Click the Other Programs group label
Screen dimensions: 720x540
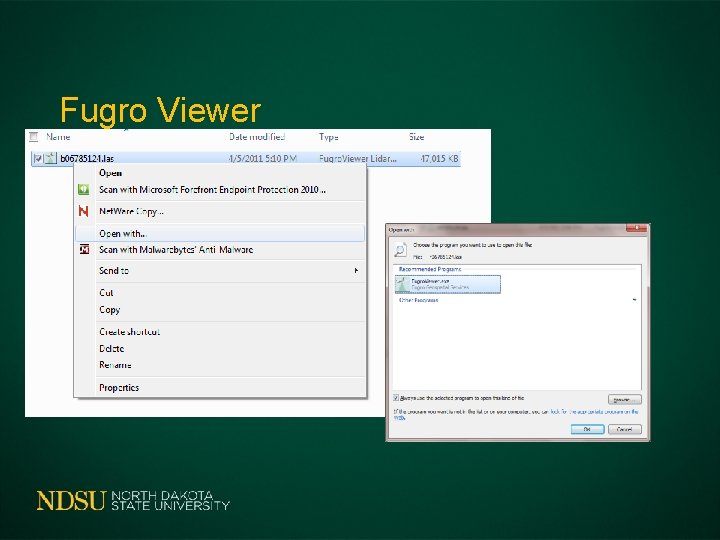418,300
